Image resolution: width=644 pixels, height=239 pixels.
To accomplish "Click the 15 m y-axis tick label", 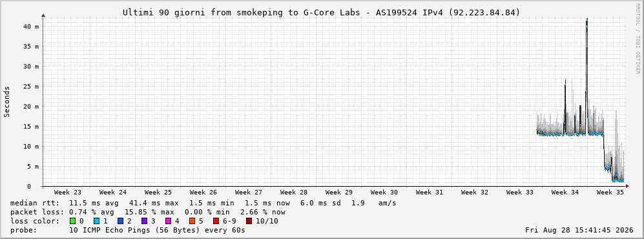I will 31,127.
